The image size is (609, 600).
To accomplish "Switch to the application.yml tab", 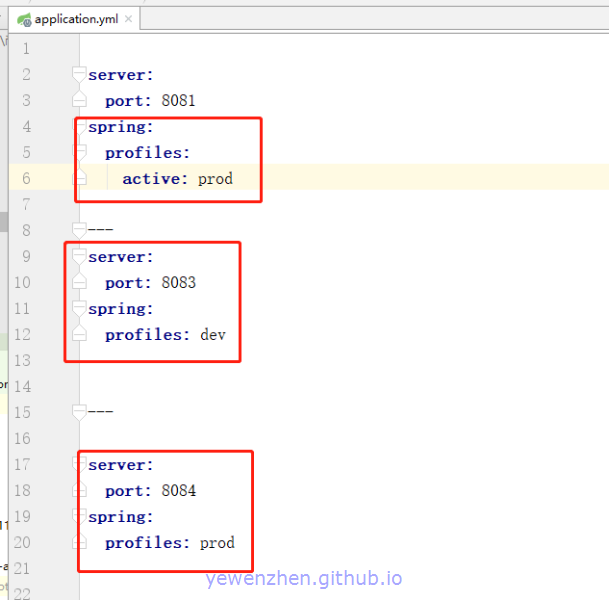I will [x=76, y=19].
